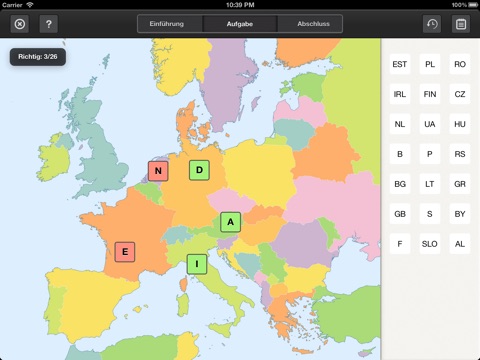
Task: Tap the Wi-Fi icon in the status bar
Action: (x=30, y=5)
